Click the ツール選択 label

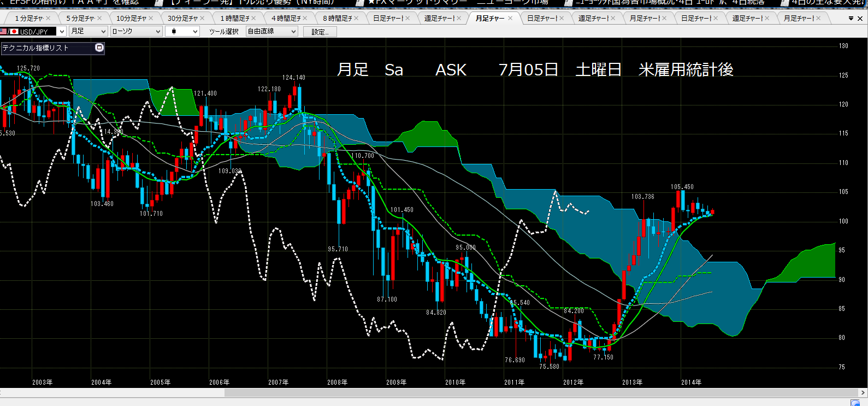[224, 32]
